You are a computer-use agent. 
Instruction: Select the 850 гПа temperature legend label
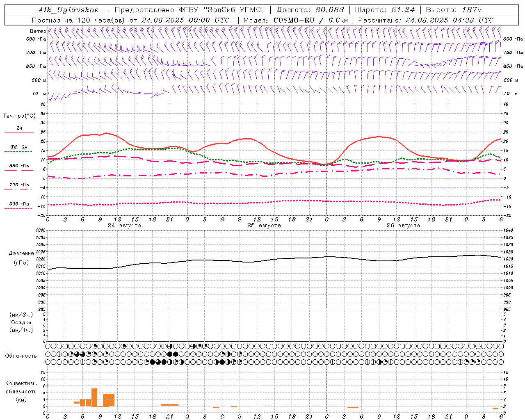point(19,166)
